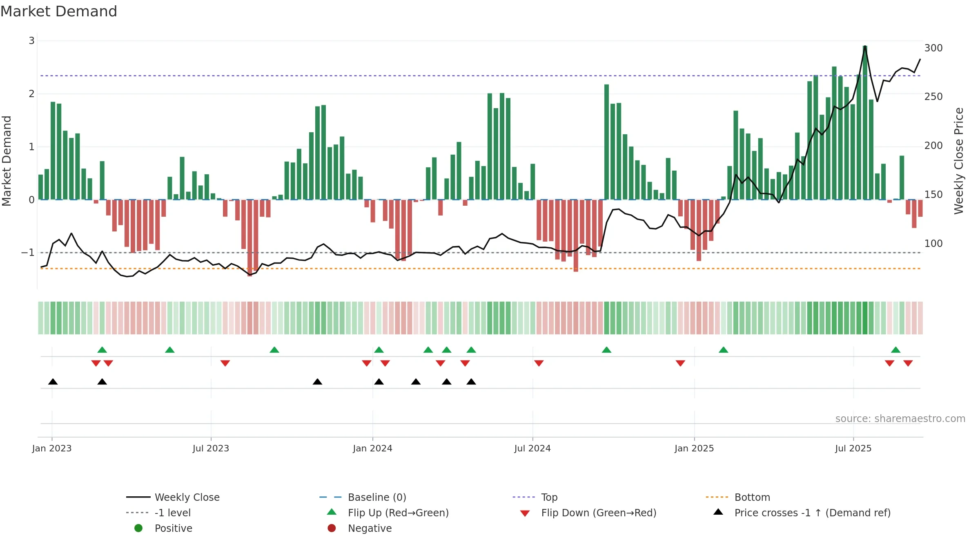
Task: Click the green Positive circle legend icon
Action: 138,528
